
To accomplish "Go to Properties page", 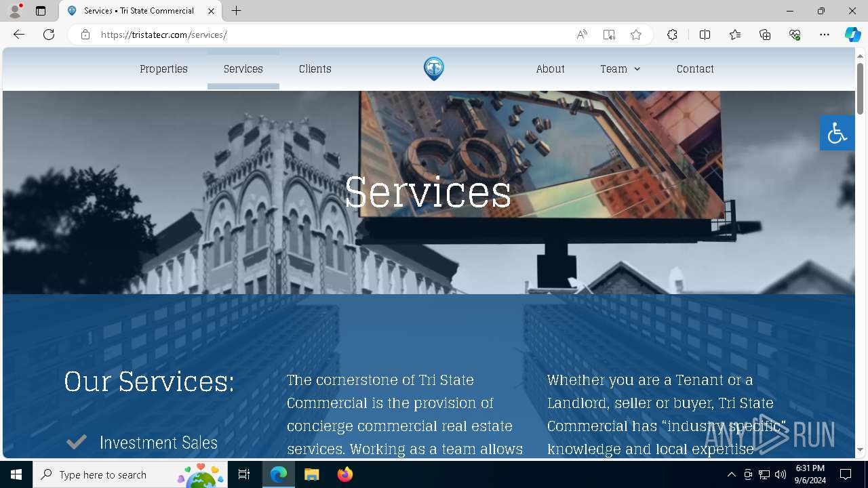I will (x=163, y=69).
